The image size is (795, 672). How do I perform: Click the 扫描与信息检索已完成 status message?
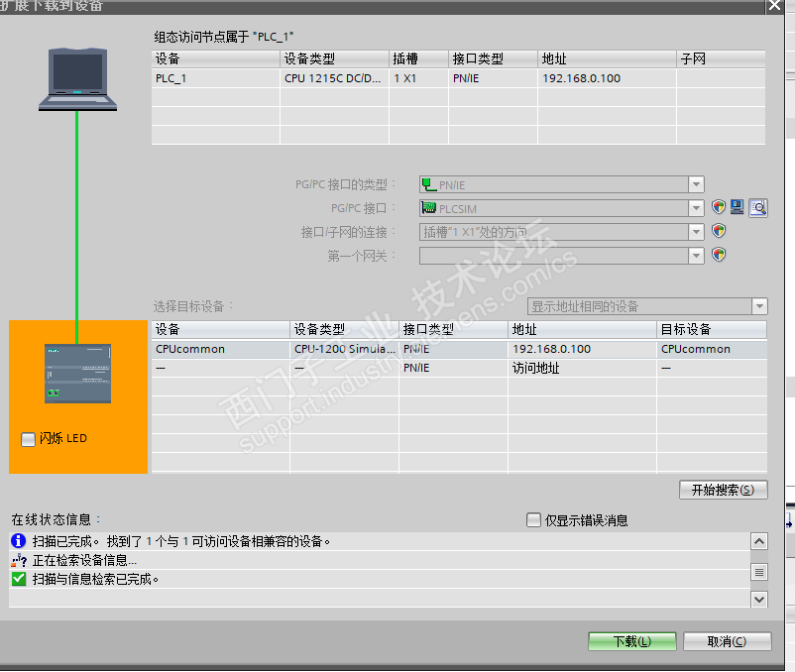click(x=95, y=579)
